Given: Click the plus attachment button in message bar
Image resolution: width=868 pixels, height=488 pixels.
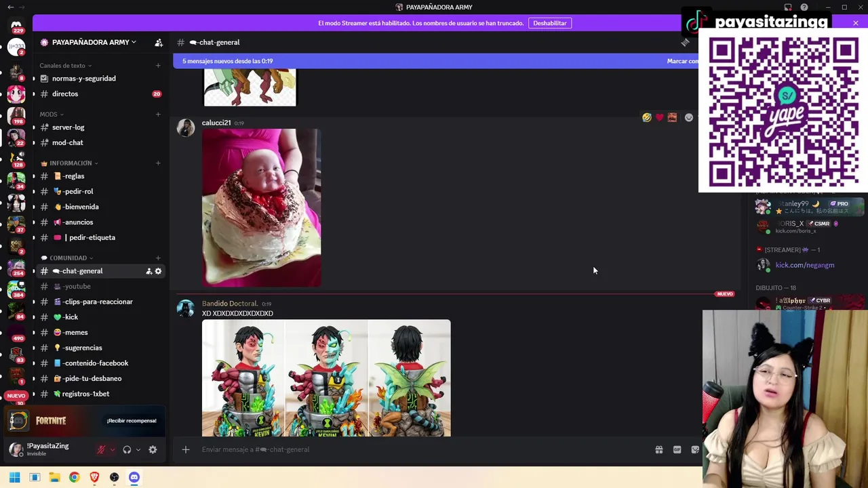Looking at the screenshot, I should pos(185,449).
